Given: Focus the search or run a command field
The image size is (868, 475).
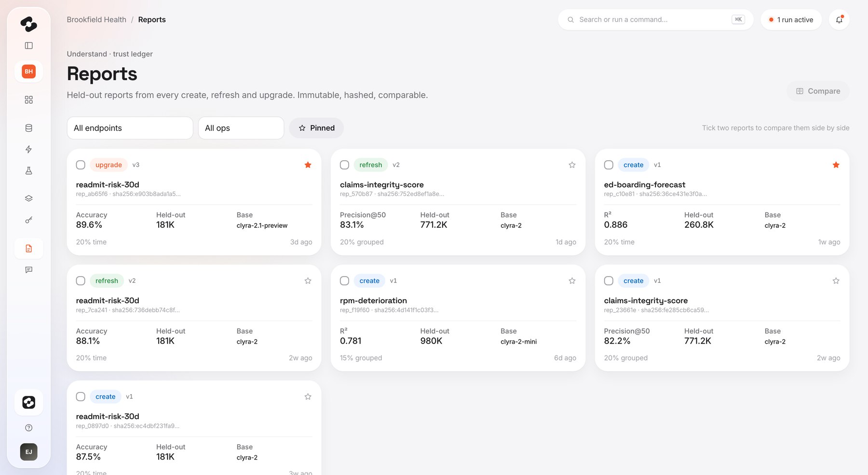Looking at the screenshot, I should coord(655,20).
